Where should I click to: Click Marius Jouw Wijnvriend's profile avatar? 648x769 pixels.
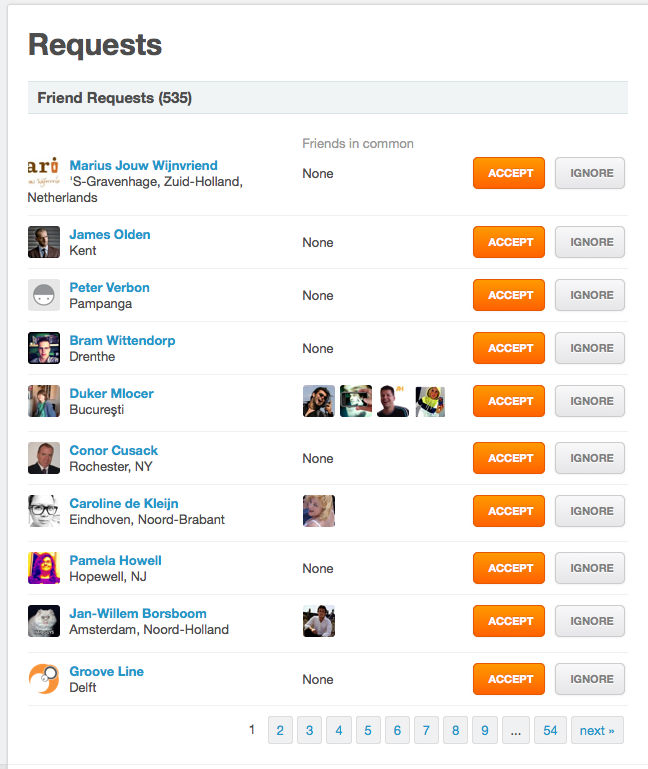[x=44, y=172]
